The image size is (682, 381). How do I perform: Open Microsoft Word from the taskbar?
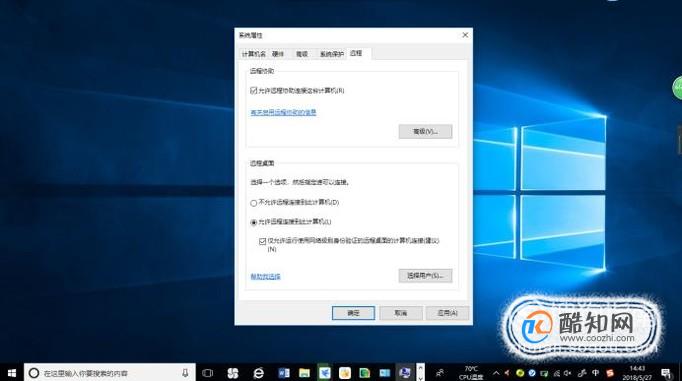point(284,373)
